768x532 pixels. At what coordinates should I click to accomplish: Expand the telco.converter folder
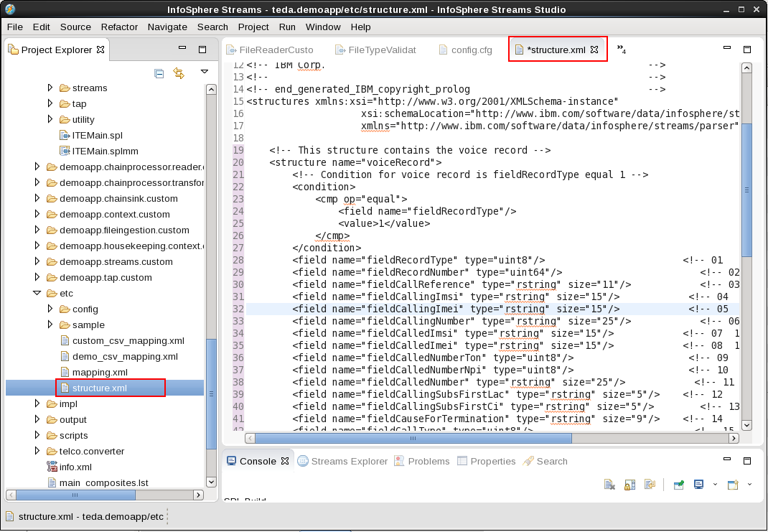pos(37,451)
